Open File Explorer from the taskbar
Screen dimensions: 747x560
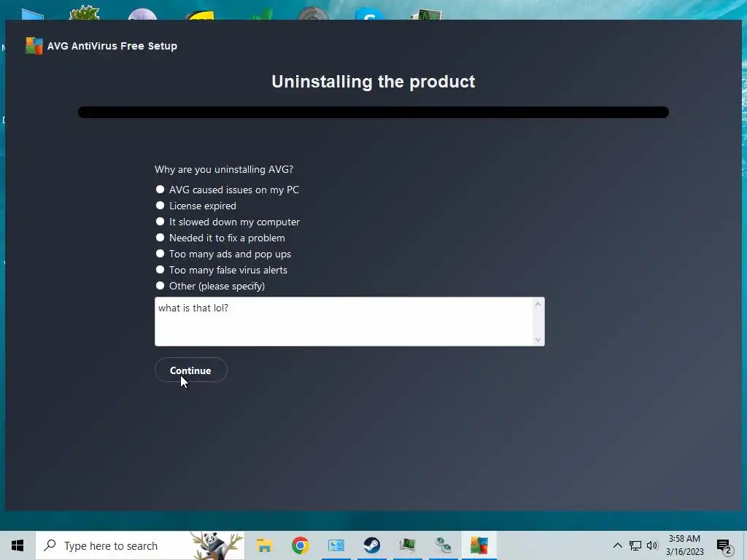pyautogui.click(x=264, y=545)
